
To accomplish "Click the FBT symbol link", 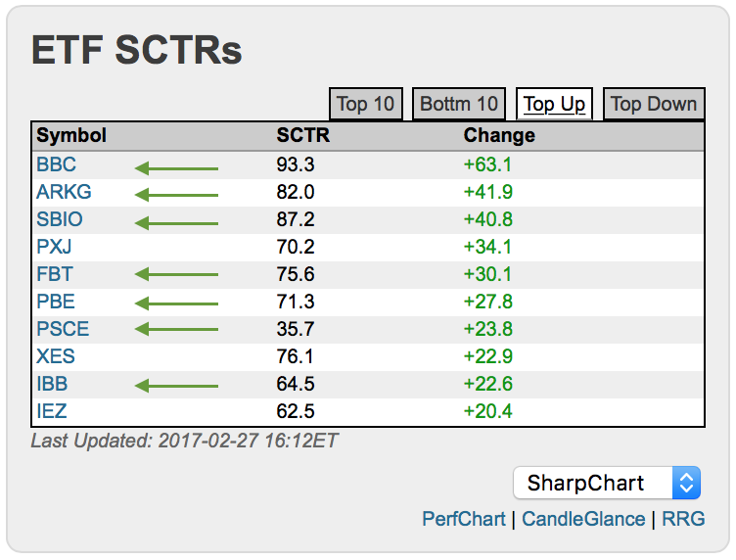I will 55,274.
